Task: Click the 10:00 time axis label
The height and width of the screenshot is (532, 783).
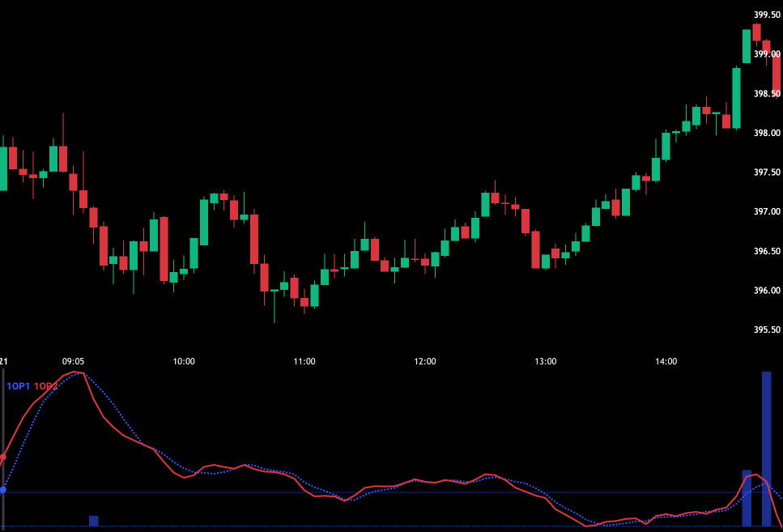Action: pos(184,362)
